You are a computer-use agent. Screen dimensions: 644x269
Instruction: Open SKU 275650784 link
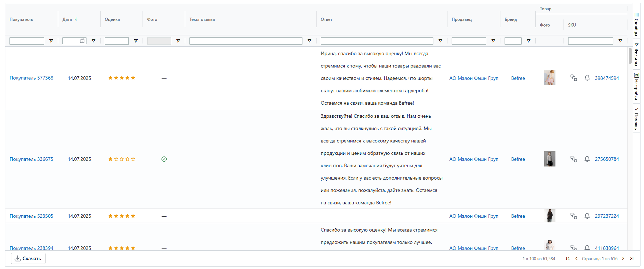[607, 159]
